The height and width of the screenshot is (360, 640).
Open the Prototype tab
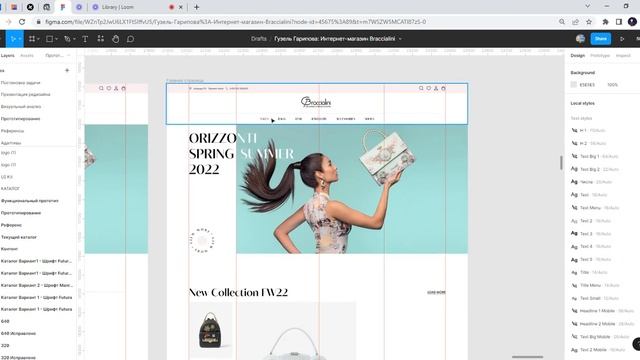(x=600, y=55)
